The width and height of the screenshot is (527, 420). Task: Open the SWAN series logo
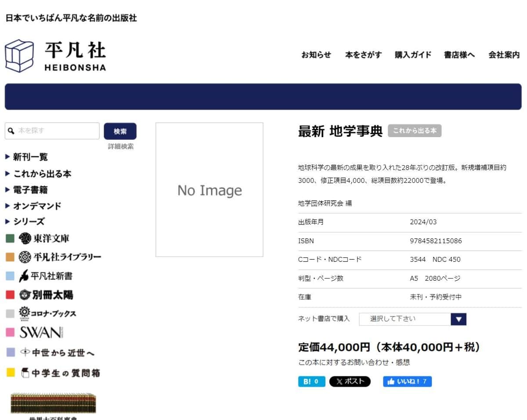(42, 332)
